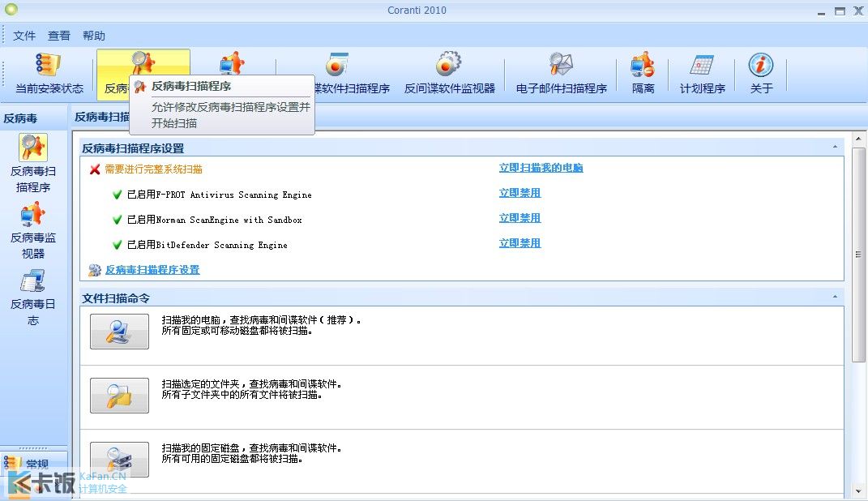
Task: Click the settings gear icon beside 反病毒扫描程序设置 link
Action: 95,270
